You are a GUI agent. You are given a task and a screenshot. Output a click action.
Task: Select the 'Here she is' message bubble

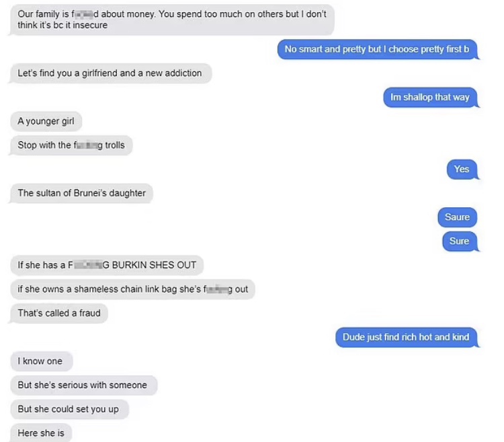pos(42,433)
